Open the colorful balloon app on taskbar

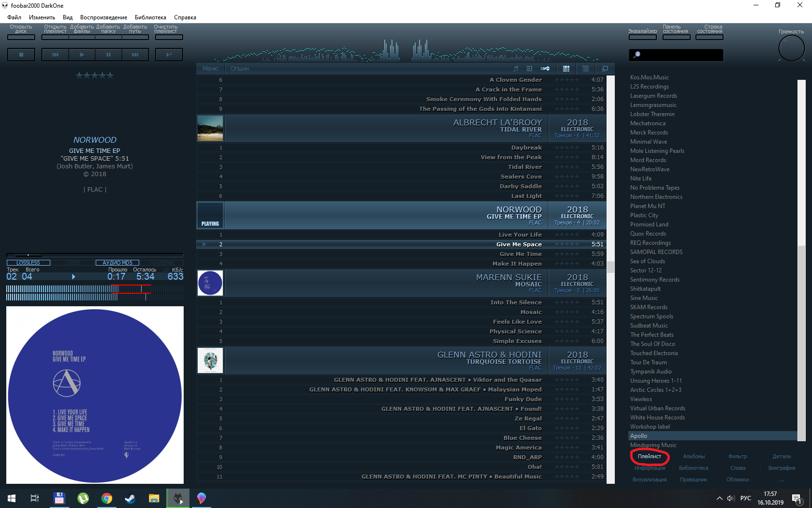pos(202,498)
